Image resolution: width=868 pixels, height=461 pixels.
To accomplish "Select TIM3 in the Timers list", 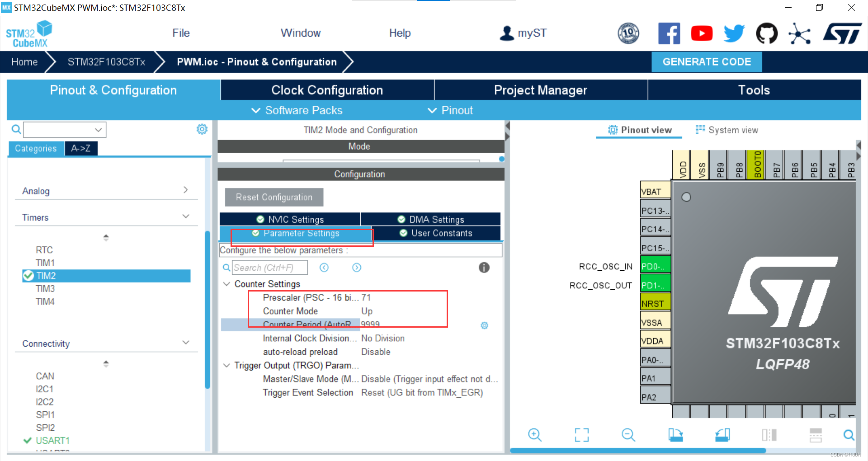I will pos(45,288).
